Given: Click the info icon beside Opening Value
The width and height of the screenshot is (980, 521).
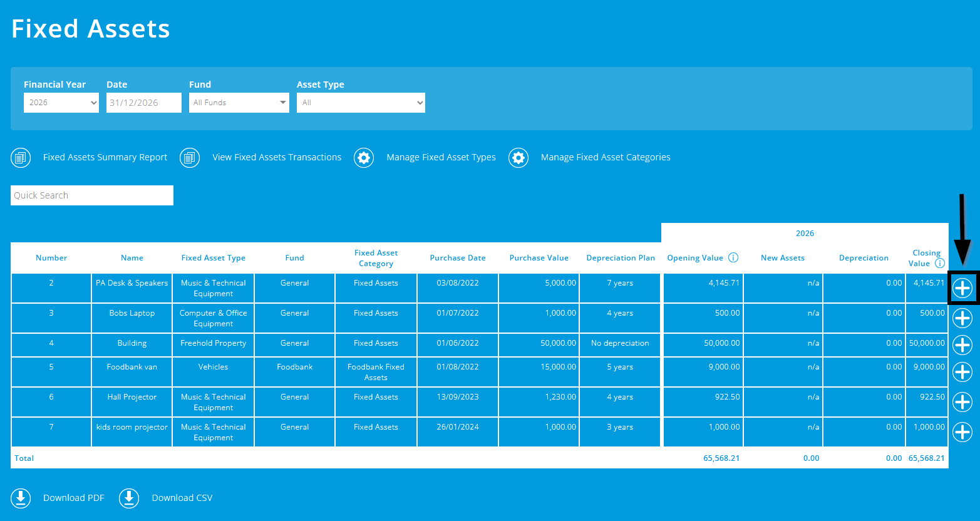Looking at the screenshot, I should pyautogui.click(x=735, y=257).
